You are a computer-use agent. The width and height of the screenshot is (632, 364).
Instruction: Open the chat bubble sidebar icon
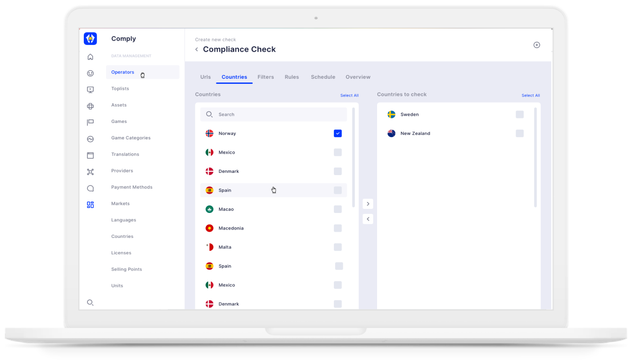(x=90, y=188)
